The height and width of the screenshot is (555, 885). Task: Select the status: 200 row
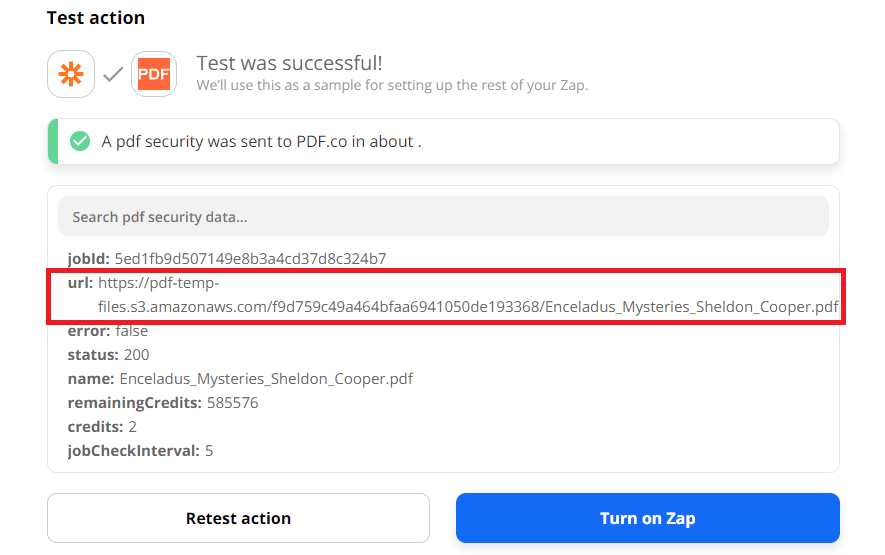click(x=108, y=355)
